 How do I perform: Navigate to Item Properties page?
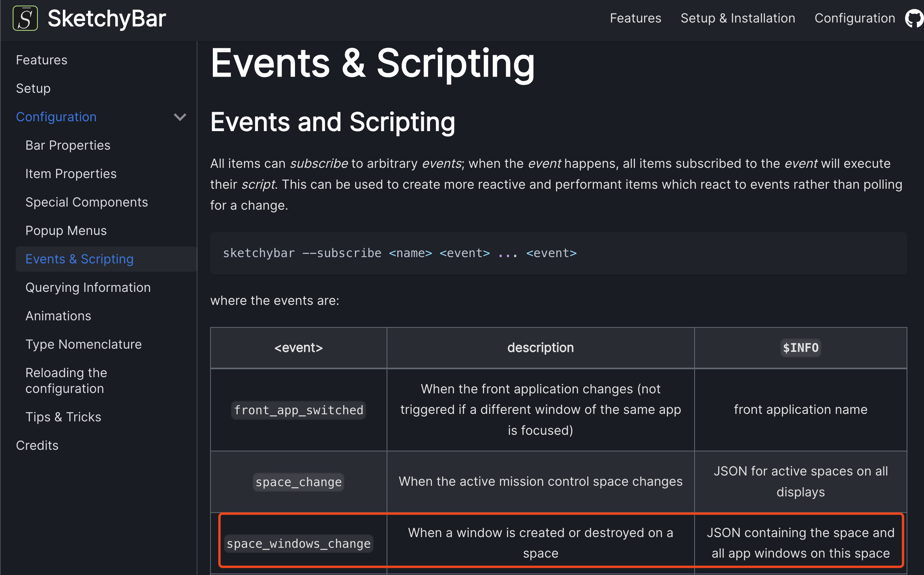(71, 174)
